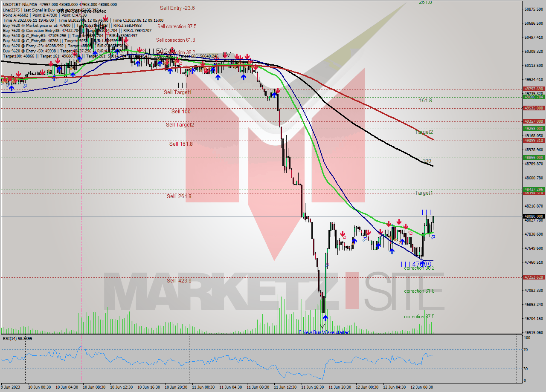Screen dimensions: 546x392
Task: Click the 'RSI(14) 58.8399' indicator label
Action: point(17,338)
